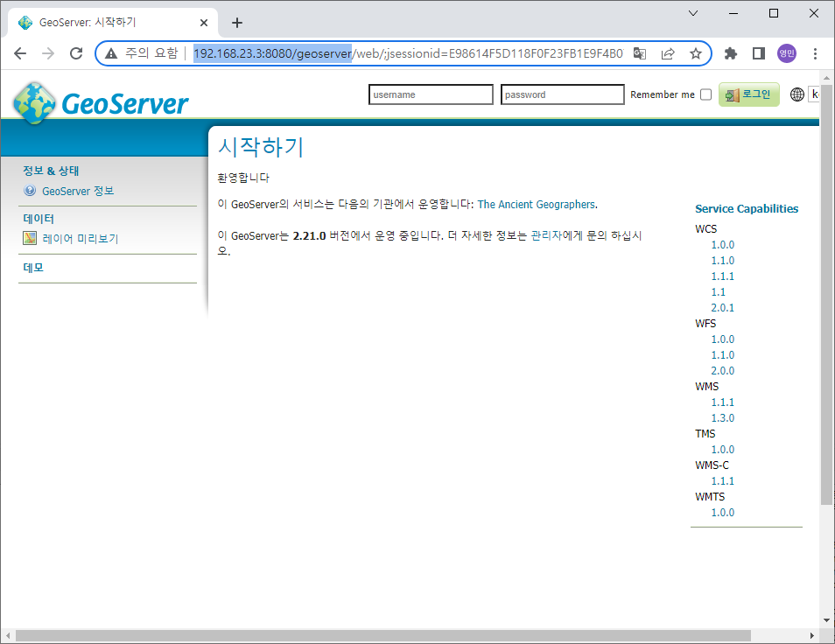Image resolution: width=835 pixels, height=644 pixels.
Task: Click the GeoServer logo
Action: [101, 102]
